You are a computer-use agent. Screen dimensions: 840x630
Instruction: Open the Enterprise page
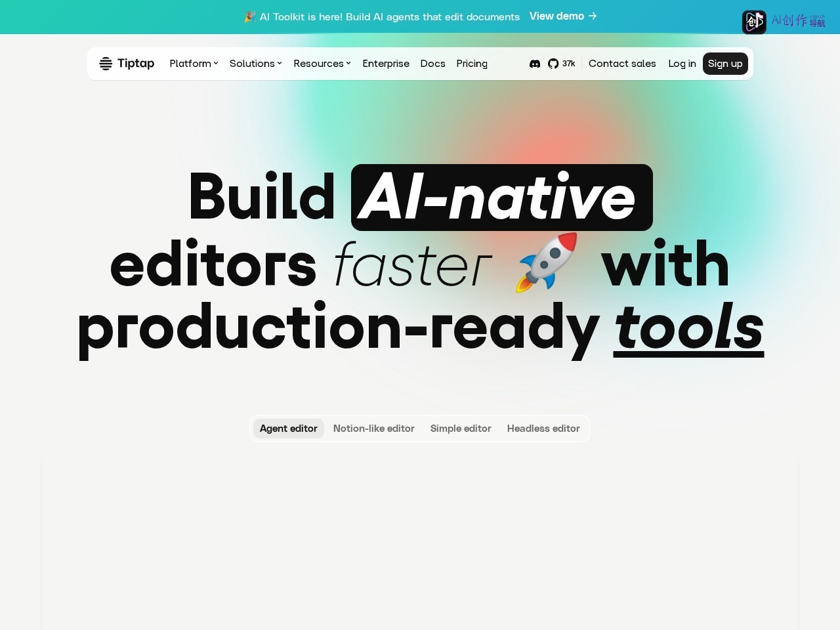point(386,64)
